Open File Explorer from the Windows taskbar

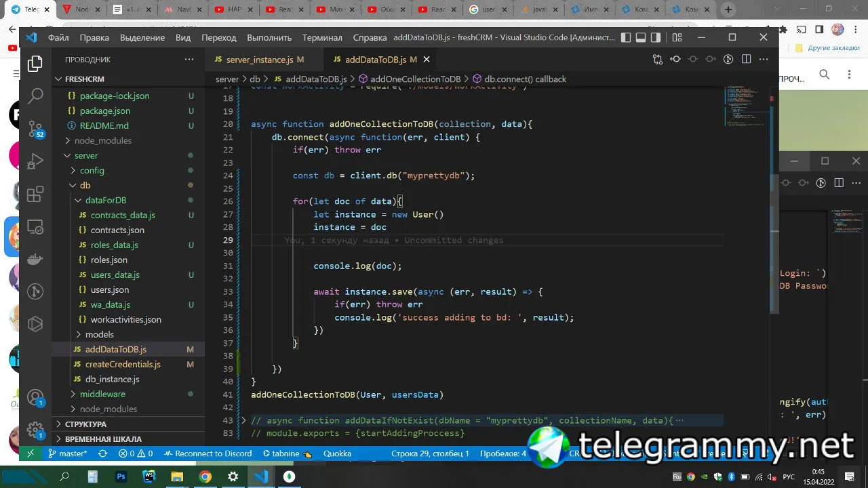tap(177, 476)
